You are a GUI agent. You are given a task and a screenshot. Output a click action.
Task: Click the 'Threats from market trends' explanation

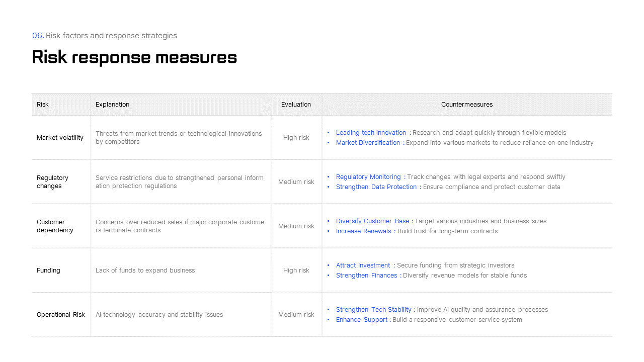point(179,138)
